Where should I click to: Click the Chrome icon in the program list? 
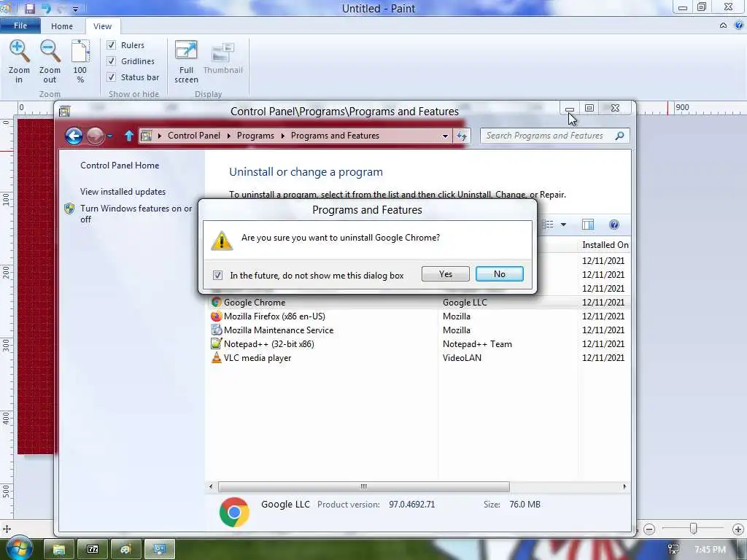(x=216, y=303)
